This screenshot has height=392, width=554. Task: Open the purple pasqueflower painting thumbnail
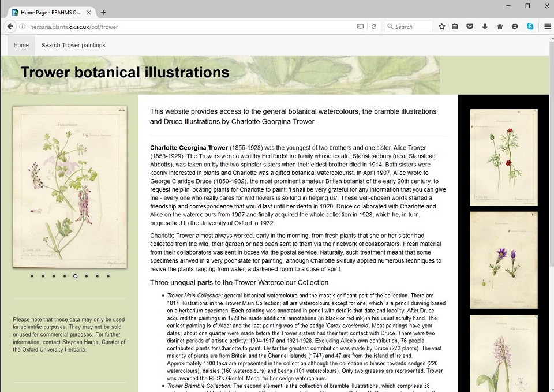[x=503, y=260]
